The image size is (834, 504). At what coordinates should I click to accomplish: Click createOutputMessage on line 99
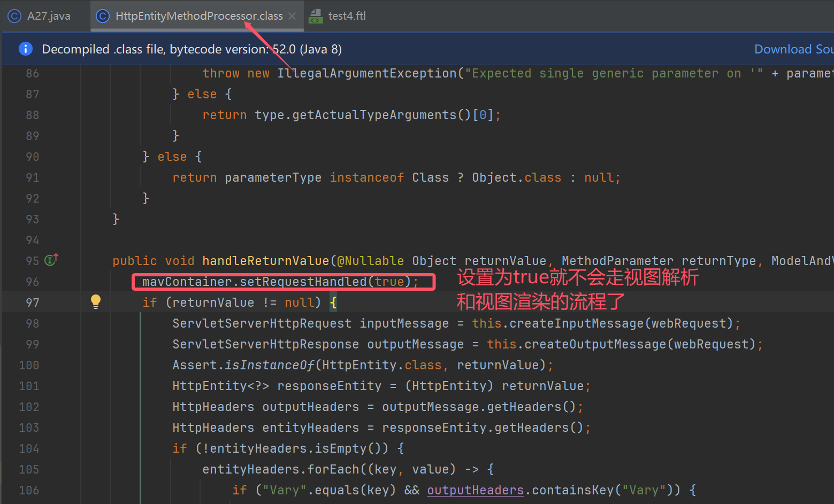[x=595, y=344]
